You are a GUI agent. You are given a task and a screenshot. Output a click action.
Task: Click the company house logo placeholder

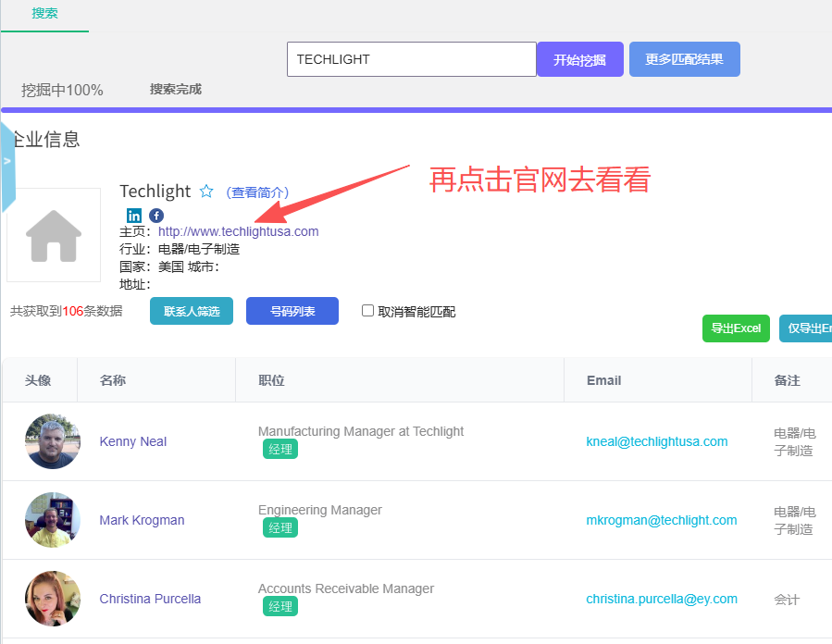(x=54, y=235)
